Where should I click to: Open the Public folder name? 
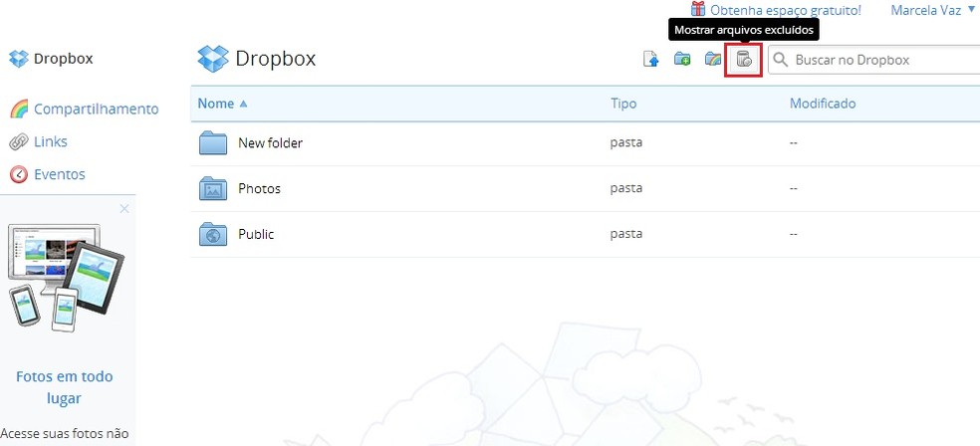point(256,234)
